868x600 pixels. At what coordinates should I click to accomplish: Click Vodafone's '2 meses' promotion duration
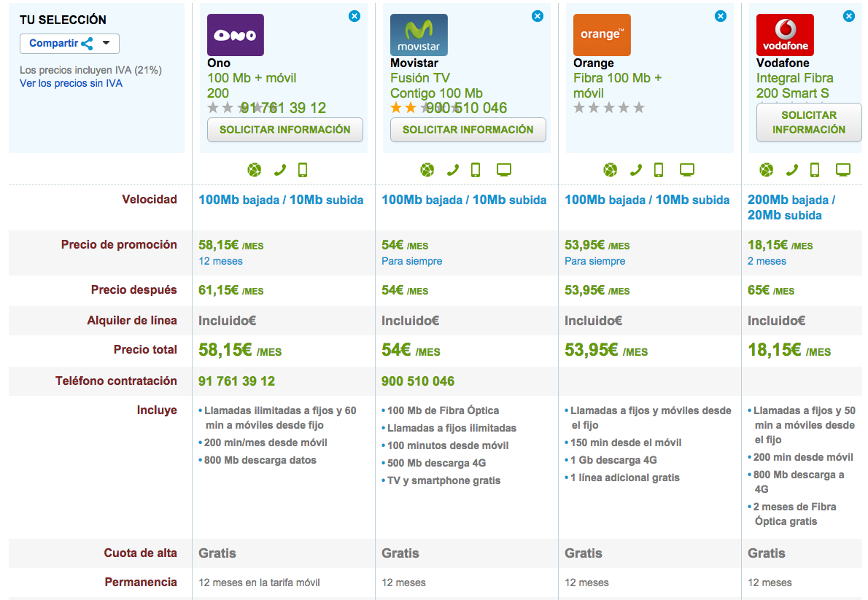click(767, 261)
